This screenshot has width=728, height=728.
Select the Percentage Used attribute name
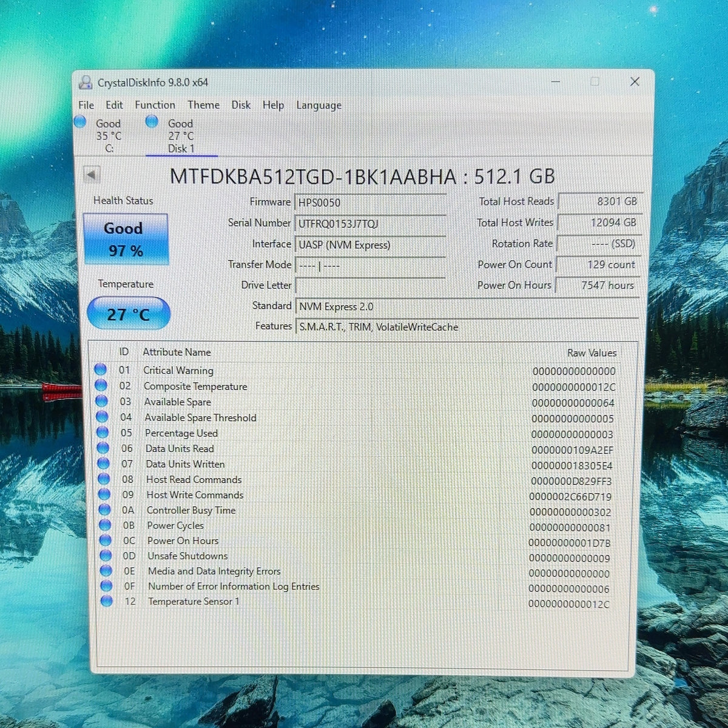[181, 433]
